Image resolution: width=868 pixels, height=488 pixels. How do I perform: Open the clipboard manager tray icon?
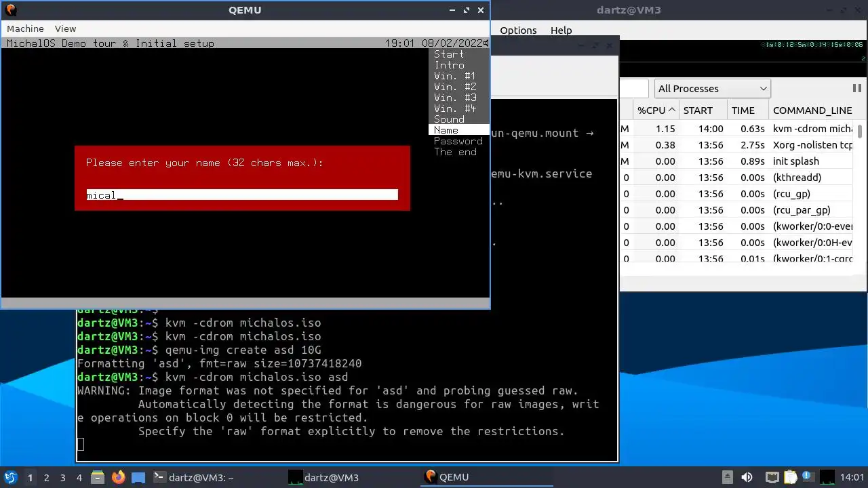(x=789, y=477)
